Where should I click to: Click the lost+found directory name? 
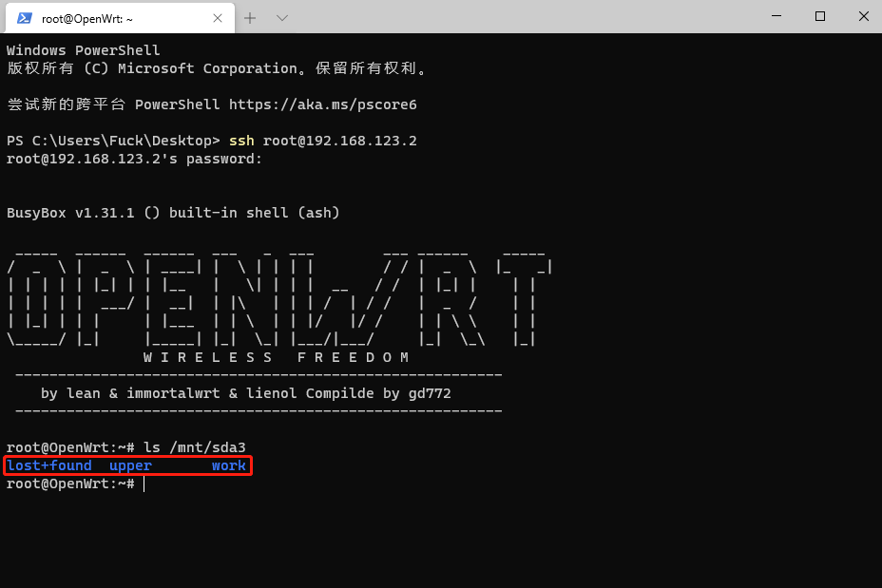click(x=49, y=465)
